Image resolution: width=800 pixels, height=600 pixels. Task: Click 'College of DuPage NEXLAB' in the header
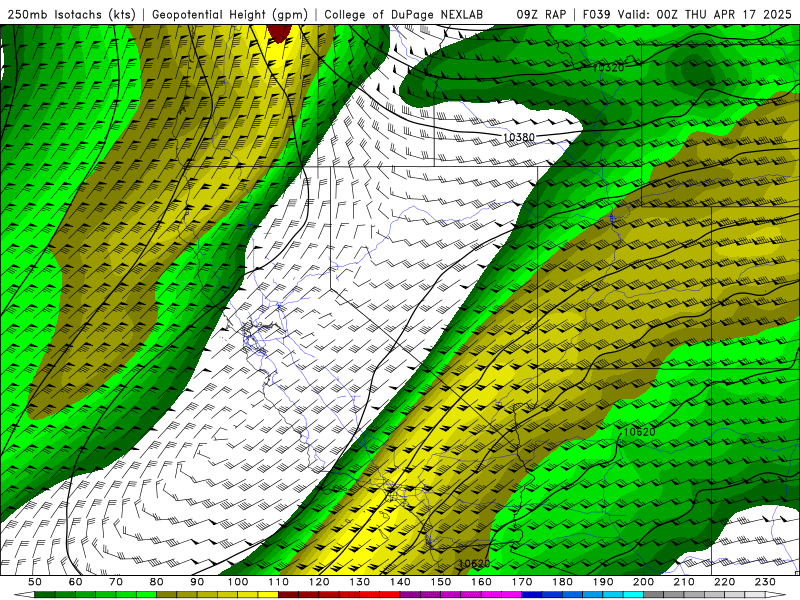(x=404, y=15)
